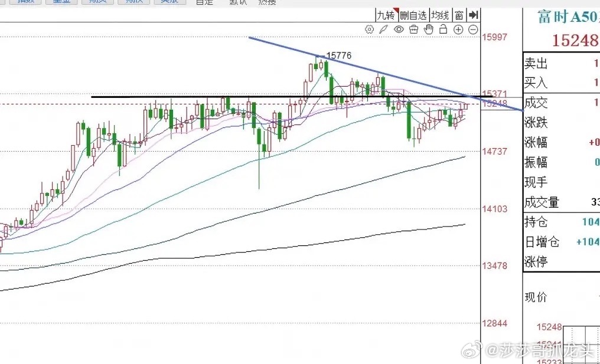The height and width of the screenshot is (364, 600).
Task: Click the 涨幅 row label
Action: [536, 143]
